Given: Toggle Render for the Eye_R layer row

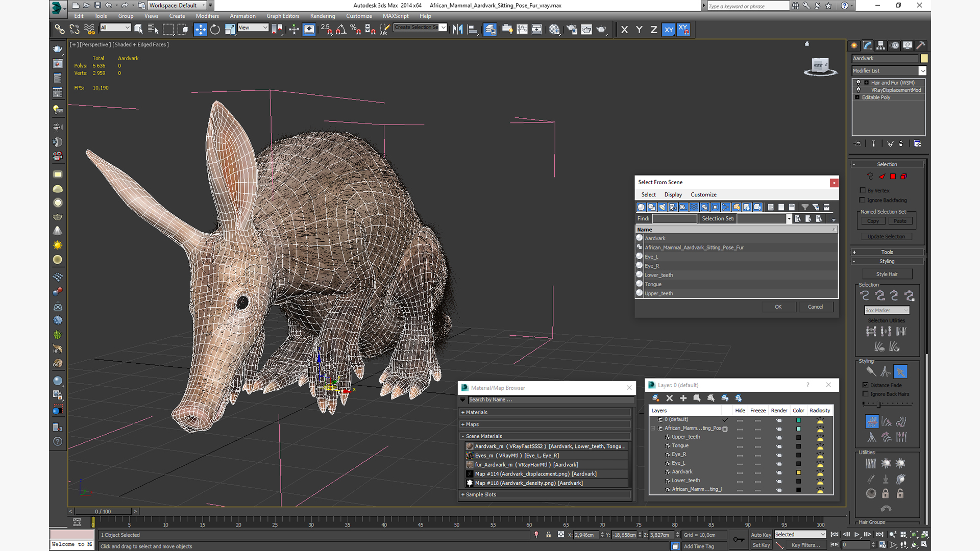Looking at the screenshot, I should 779,455.
